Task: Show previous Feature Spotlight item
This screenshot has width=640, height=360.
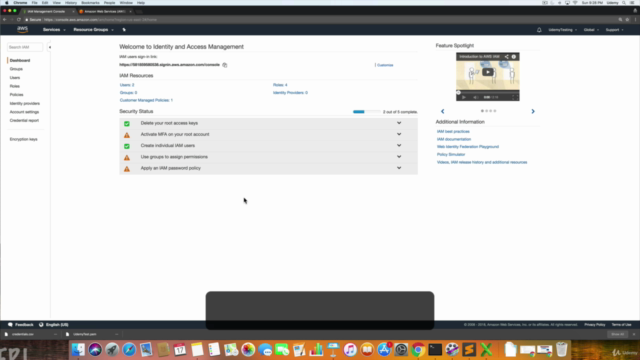Action: (442, 111)
